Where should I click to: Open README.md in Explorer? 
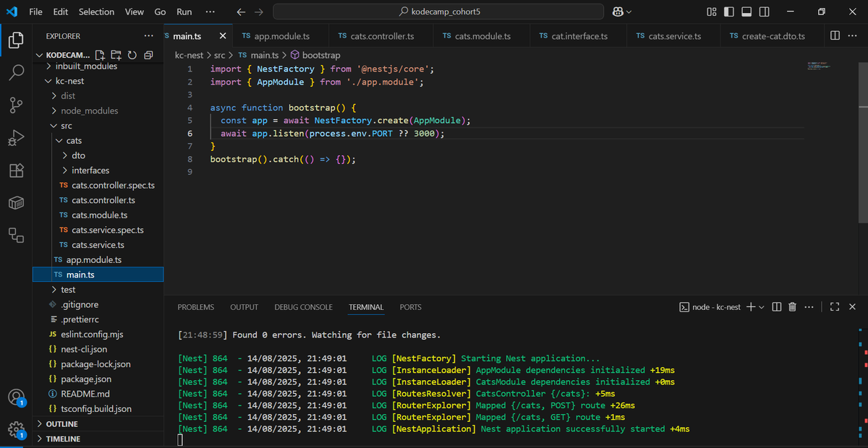click(98, 394)
